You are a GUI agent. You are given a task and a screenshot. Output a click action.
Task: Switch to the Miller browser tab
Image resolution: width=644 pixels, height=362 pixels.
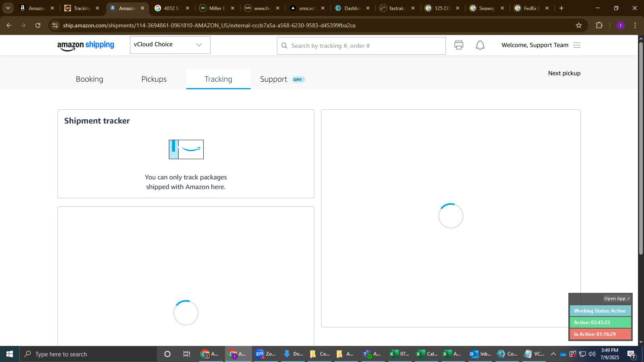pyautogui.click(x=217, y=8)
